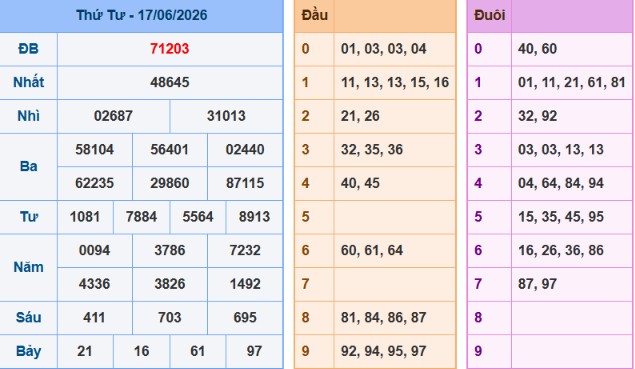Viewport: 635px width, 369px height.
Task: Select third prize number 02440
Action: (245, 150)
